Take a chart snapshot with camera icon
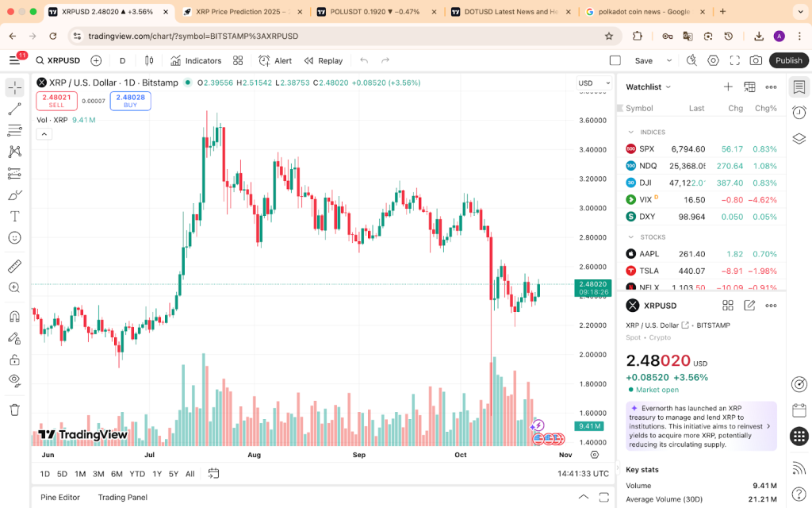812x508 pixels. [755, 60]
